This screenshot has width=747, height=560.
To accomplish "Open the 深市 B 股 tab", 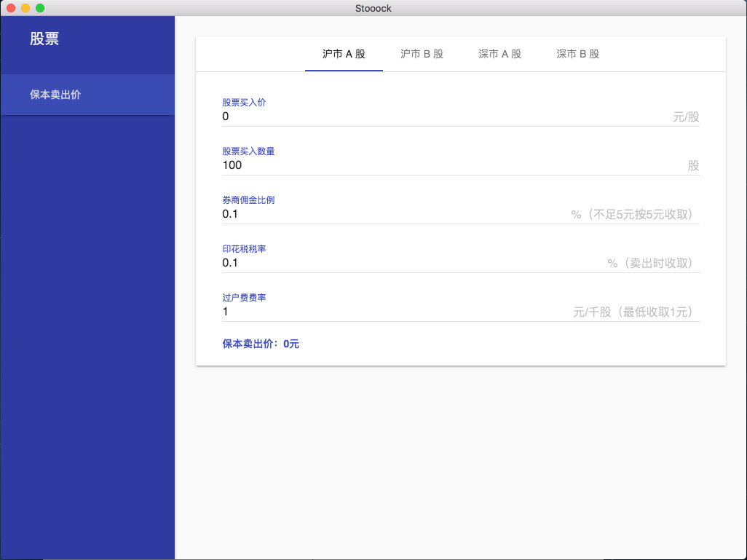I will click(x=578, y=54).
